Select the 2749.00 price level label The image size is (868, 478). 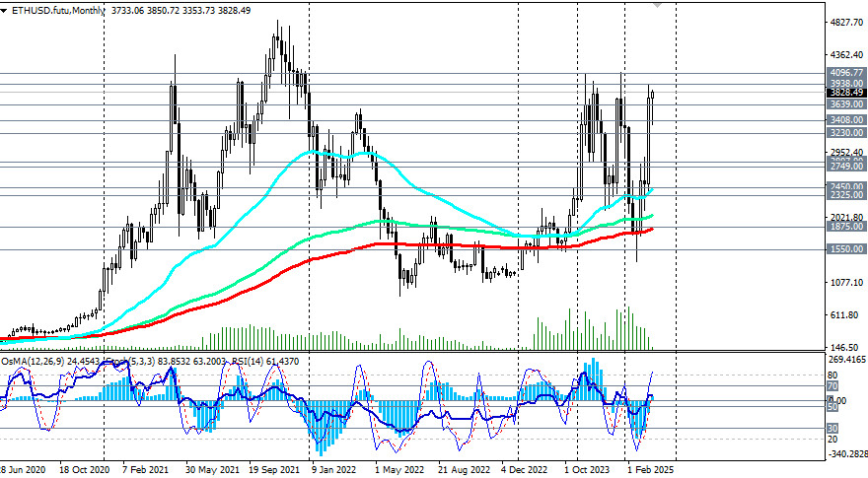(x=846, y=166)
